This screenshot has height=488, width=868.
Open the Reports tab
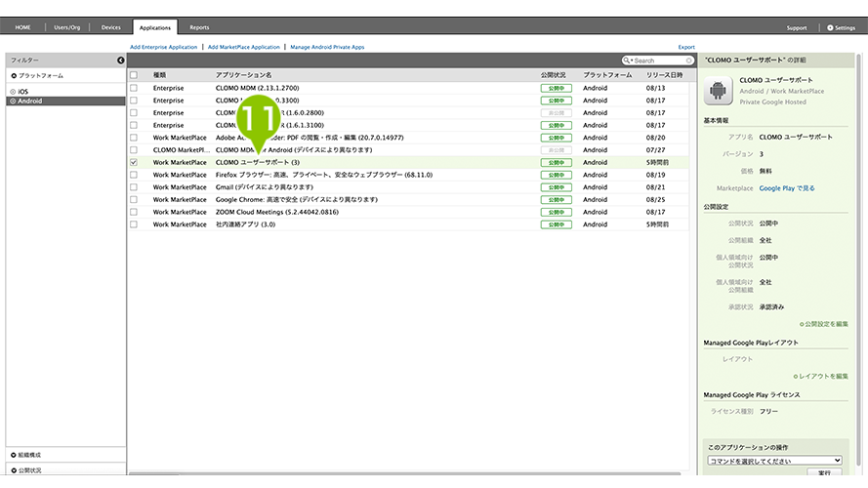pyautogui.click(x=199, y=27)
